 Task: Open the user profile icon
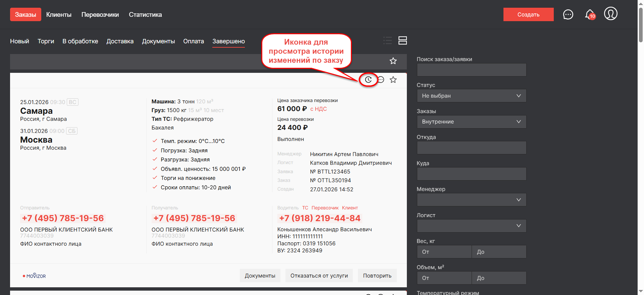pos(610,14)
